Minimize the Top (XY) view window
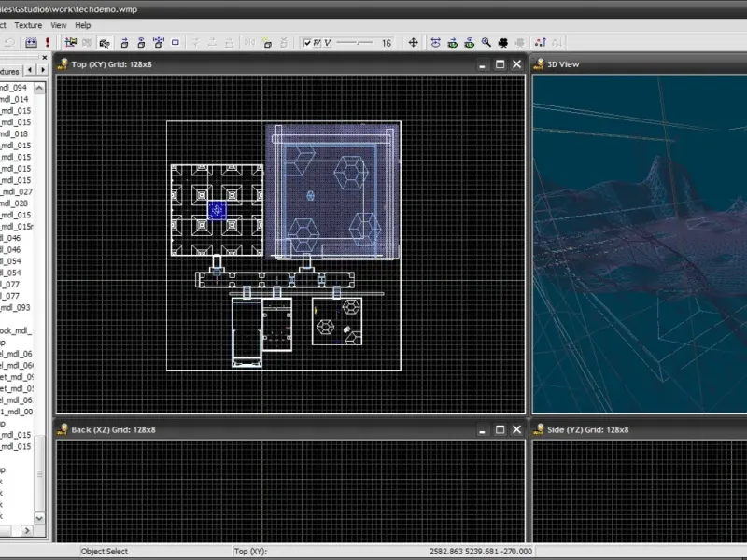The width and height of the screenshot is (747, 560). 482,64
